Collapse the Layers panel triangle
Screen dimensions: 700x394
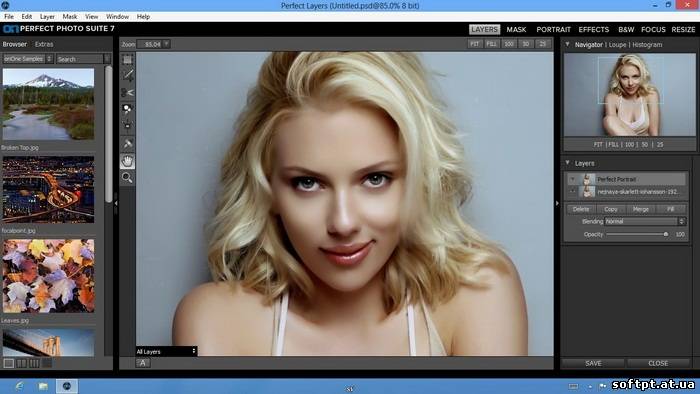(x=567, y=163)
